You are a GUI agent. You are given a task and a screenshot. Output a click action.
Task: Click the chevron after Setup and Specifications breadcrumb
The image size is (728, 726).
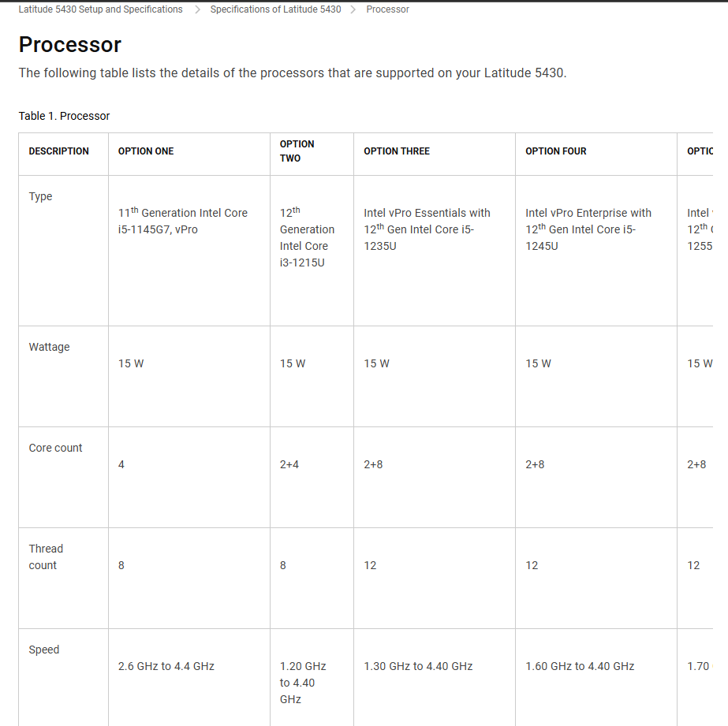[x=197, y=9]
